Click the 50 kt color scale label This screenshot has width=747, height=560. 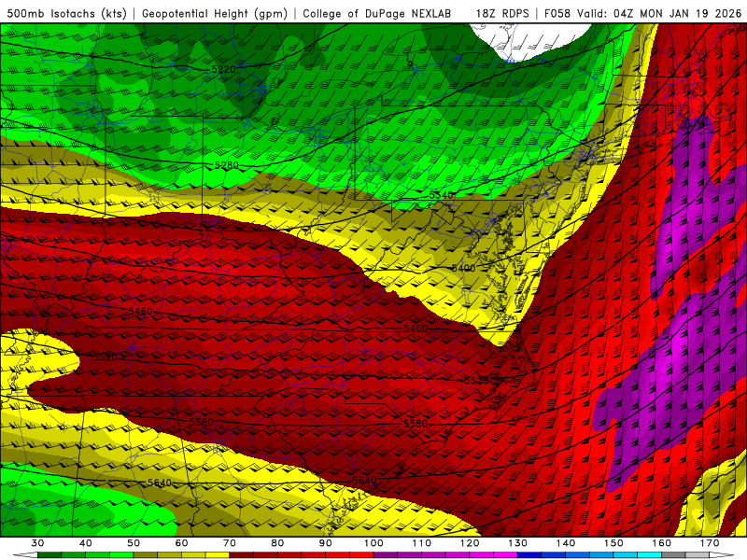(134, 543)
